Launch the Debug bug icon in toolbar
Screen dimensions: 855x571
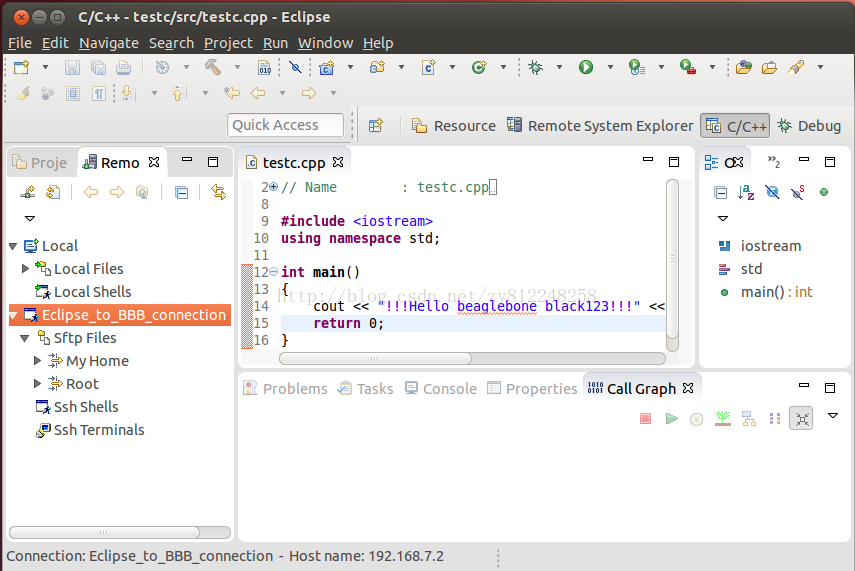[x=536, y=67]
